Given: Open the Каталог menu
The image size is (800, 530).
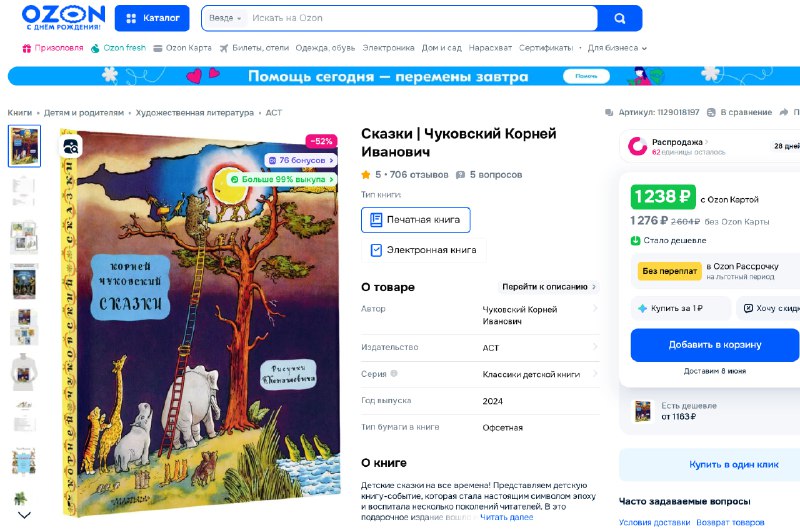Looking at the screenshot, I should click(152, 18).
